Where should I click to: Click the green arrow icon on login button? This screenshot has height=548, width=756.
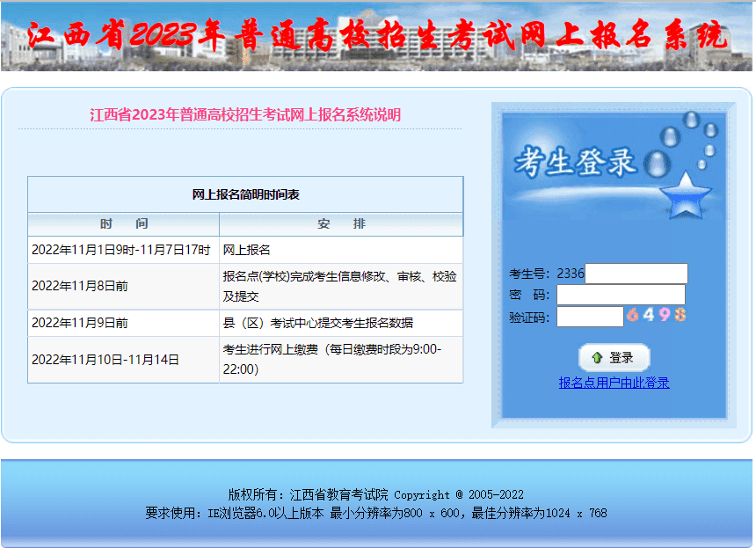click(x=599, y=357)
